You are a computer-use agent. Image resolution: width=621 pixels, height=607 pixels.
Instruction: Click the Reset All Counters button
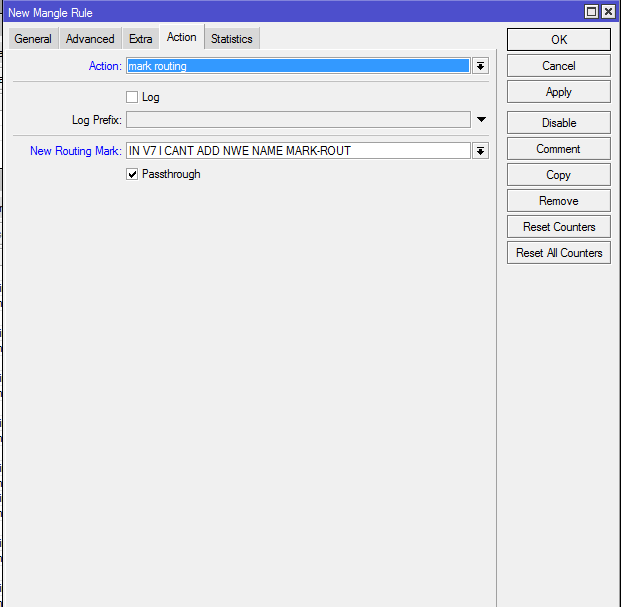559,253
